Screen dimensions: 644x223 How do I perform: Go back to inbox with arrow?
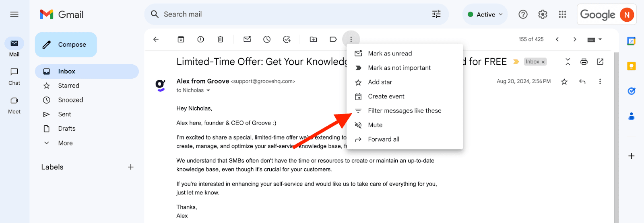(x=156, y=39)
